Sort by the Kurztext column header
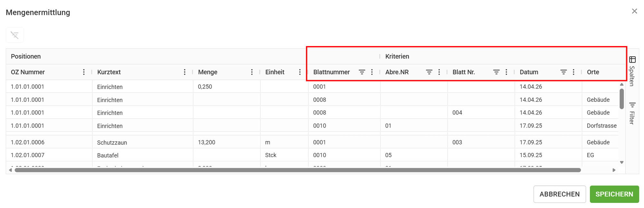Image resolution: width=644 pixels, height=208 pixels. tap(109, 72)
